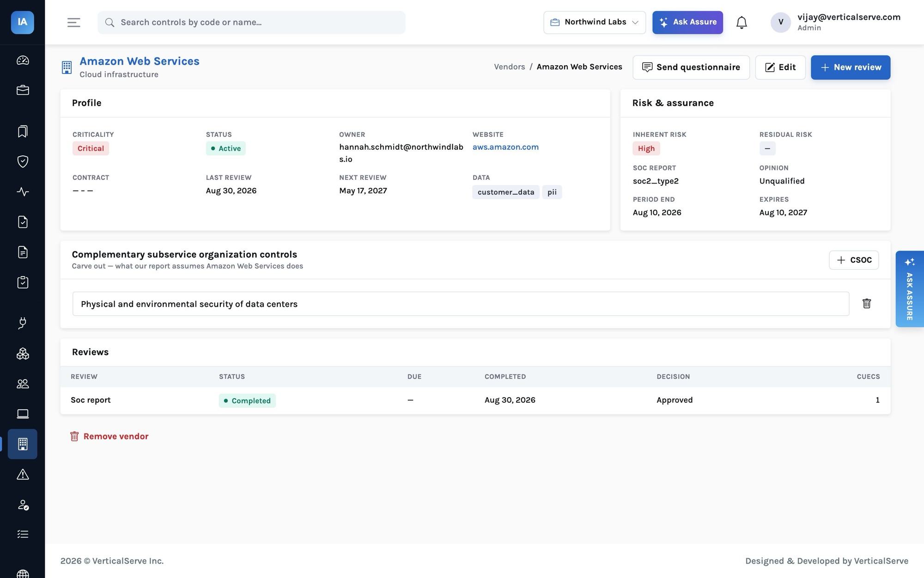The image size is (924, 578).
Task: Open the dashboard gauge icon in sidebar
Action: pos(23,61)
